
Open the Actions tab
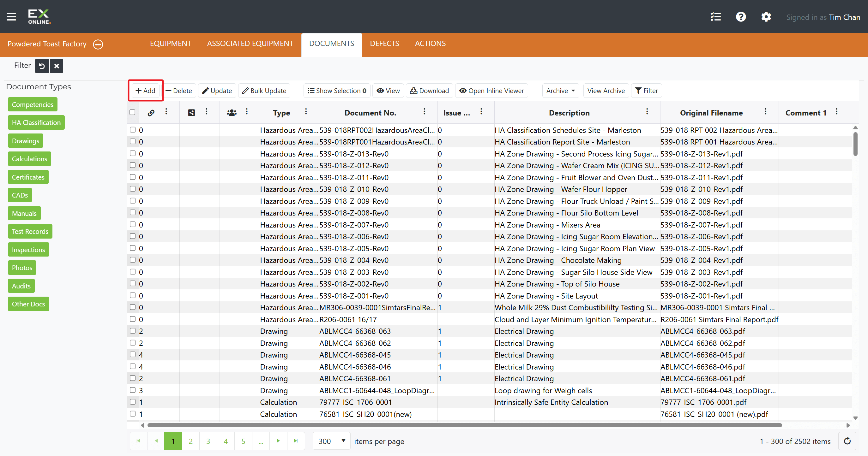point(430,44)
